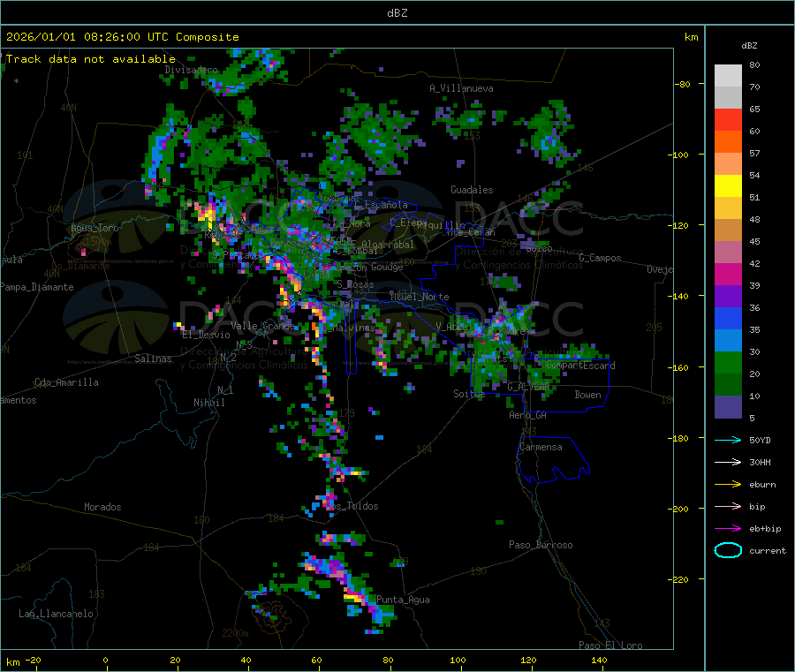Viewport: 795px width, 672px height.
Task: Click the magenta eb+bip arrow in legend
Action: [x=728, y=529]
